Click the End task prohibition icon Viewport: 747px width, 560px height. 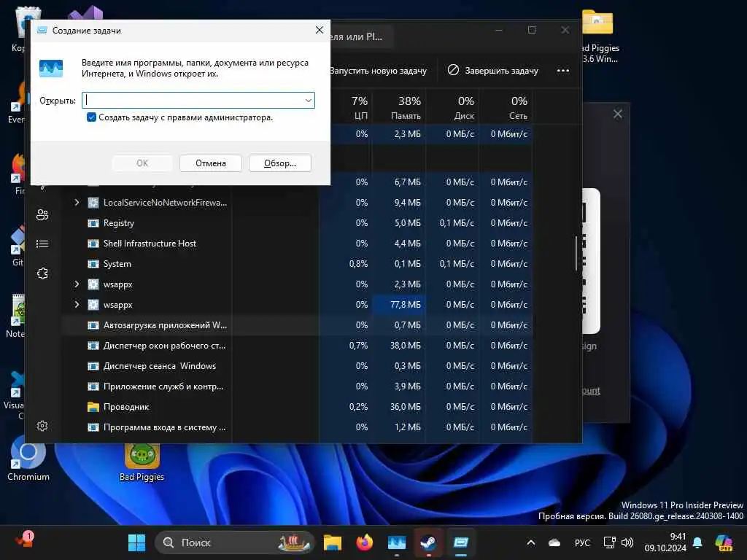pyautogui.click(x=453, y=70)
